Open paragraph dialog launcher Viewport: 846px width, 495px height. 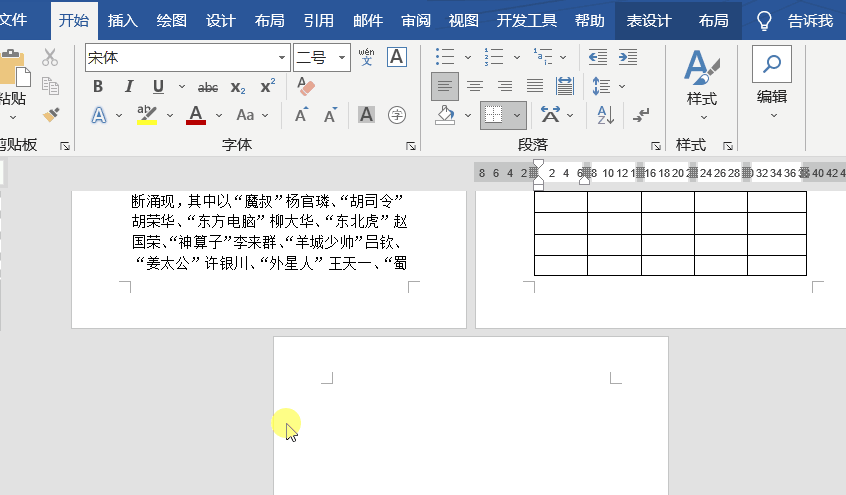656,146
